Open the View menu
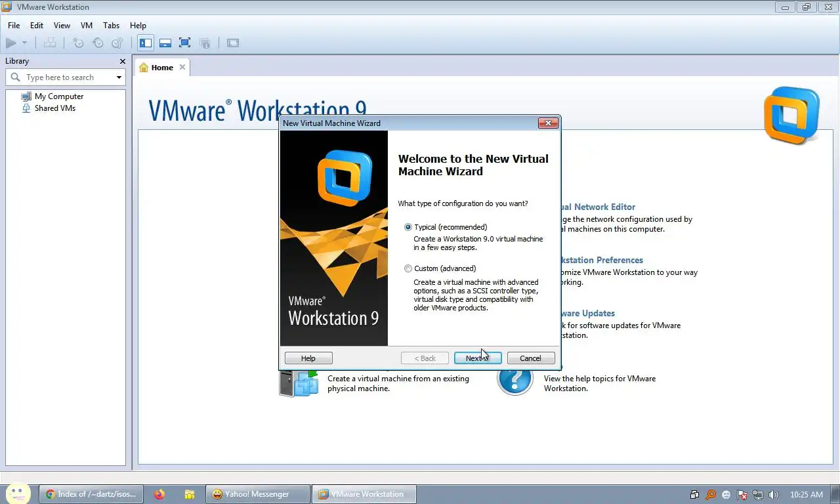 (x=62, y=26)
